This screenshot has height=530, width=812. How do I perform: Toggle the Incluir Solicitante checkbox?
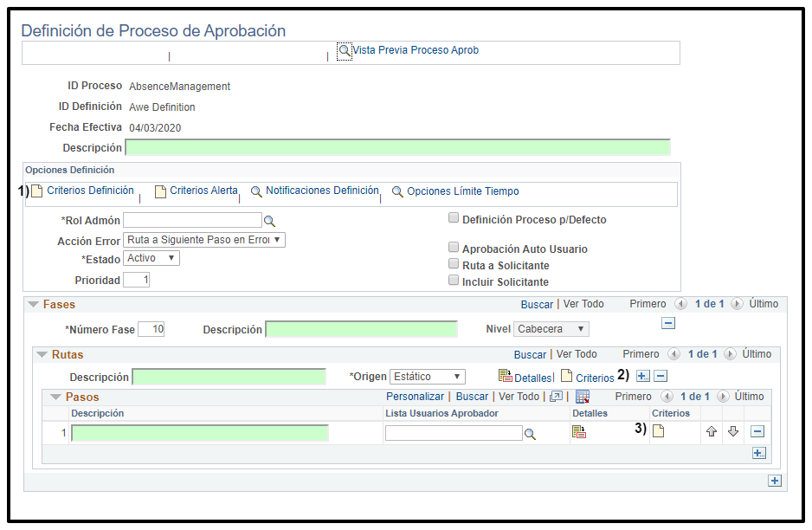[x=453, y=281]
